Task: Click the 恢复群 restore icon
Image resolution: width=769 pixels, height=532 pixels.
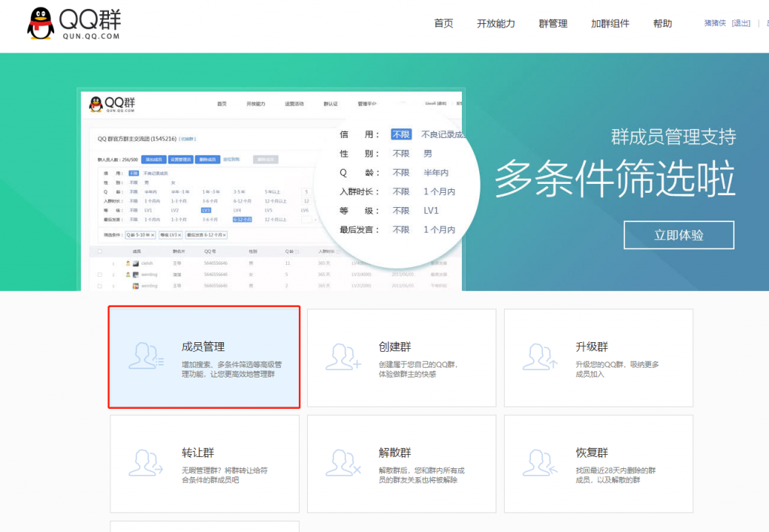Action: [540, 462]
